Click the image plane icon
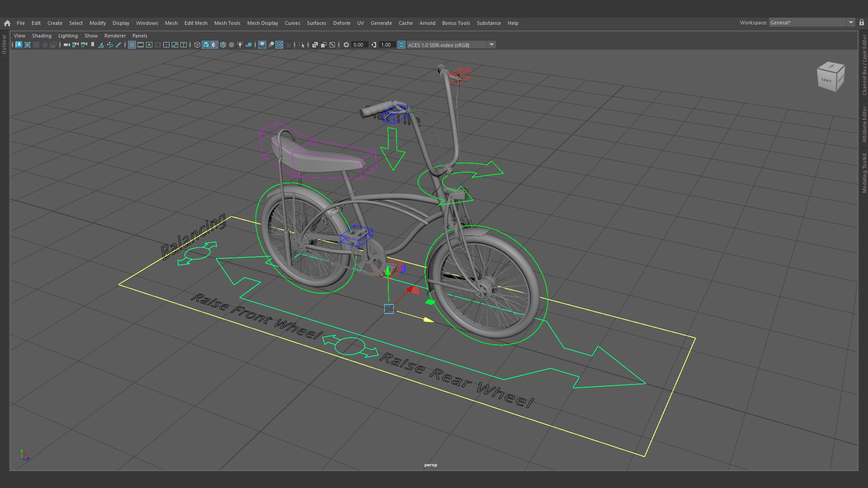868x488 pixels. point(101,45)
